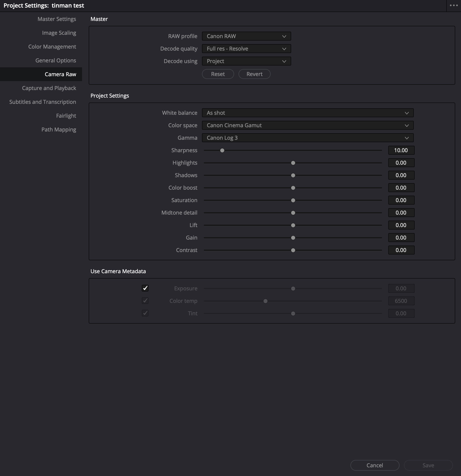Click the Revert button
This screenshot has height=476, width=461.
[x=254, y=74]
